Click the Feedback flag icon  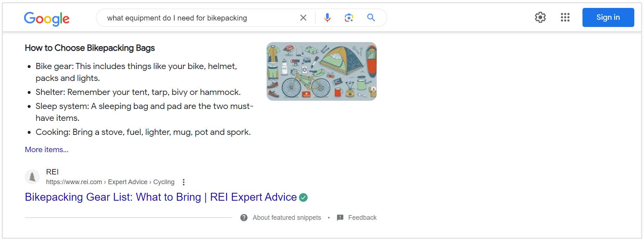pyautogui.click(x=340, y=218)
